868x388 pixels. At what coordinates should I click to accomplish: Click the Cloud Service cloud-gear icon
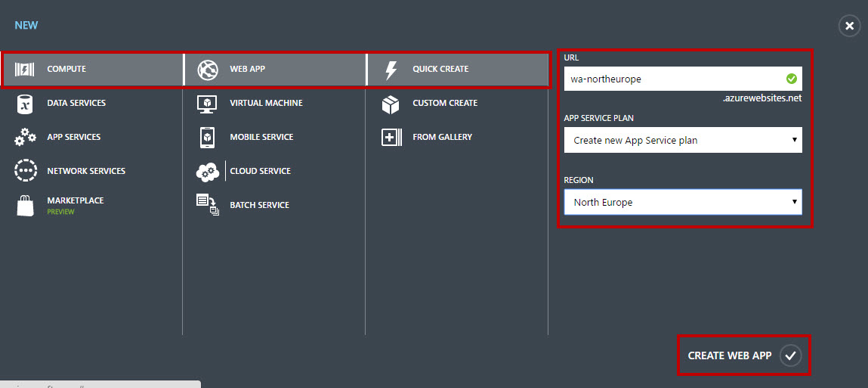pyautogui.click(x=208, y=172)
